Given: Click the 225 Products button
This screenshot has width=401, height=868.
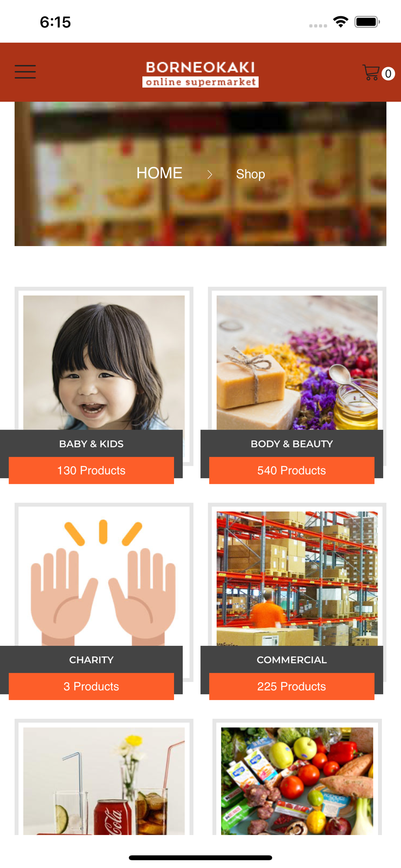Looking at the screenshot, I should click(292, 687).
